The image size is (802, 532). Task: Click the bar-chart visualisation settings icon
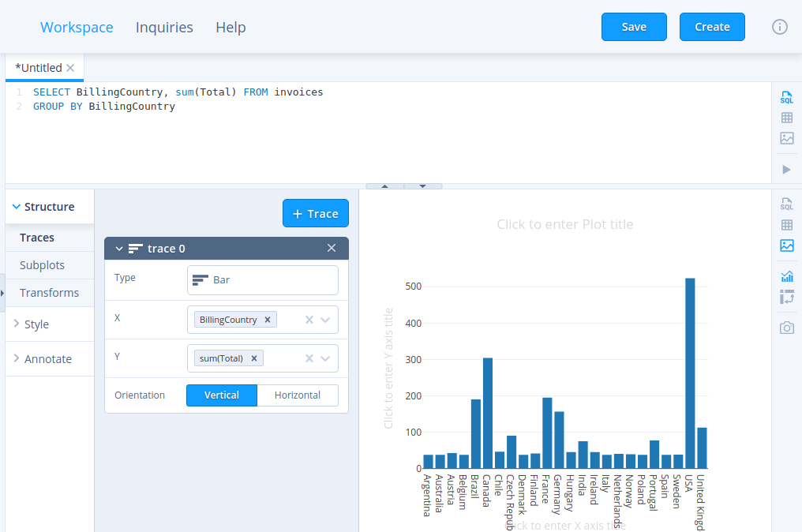tap(786, 276)
